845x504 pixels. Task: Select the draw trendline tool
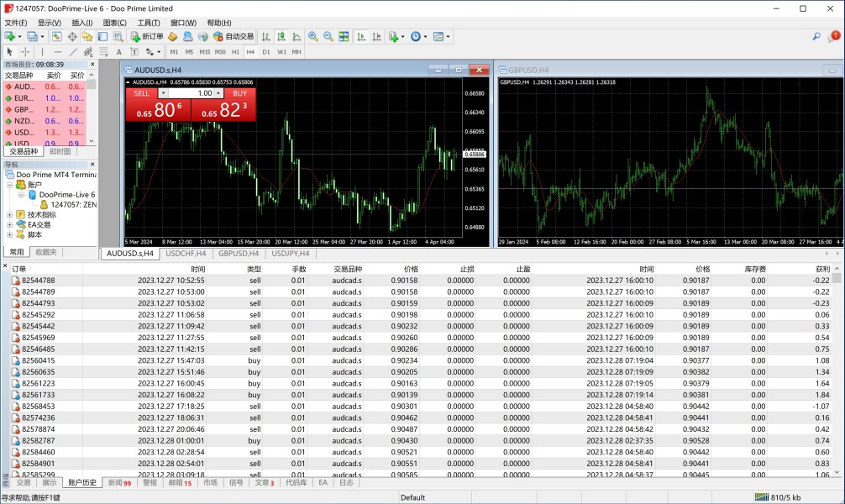coord(73,52)
